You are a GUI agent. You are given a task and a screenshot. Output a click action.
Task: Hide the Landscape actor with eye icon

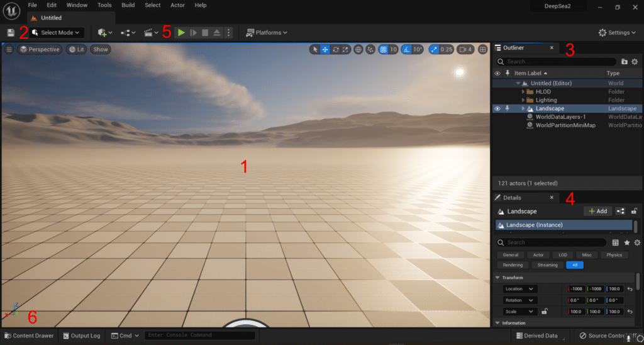tap(497, 108)
